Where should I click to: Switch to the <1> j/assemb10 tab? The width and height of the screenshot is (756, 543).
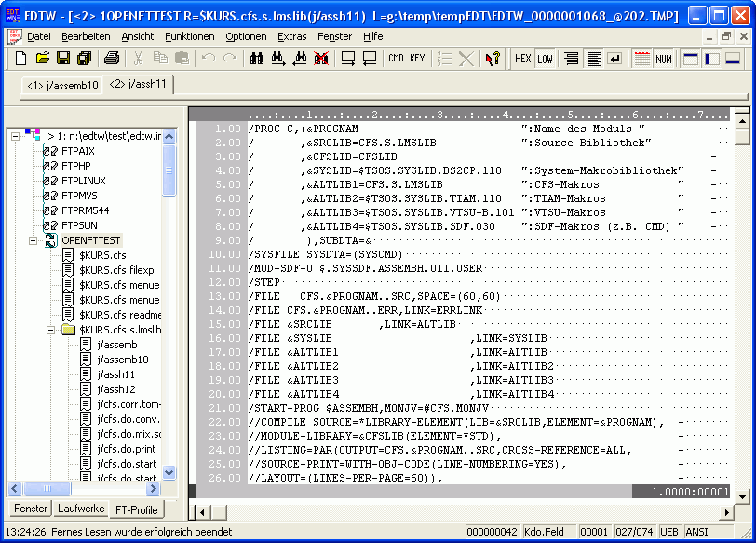tap(62, 86)
